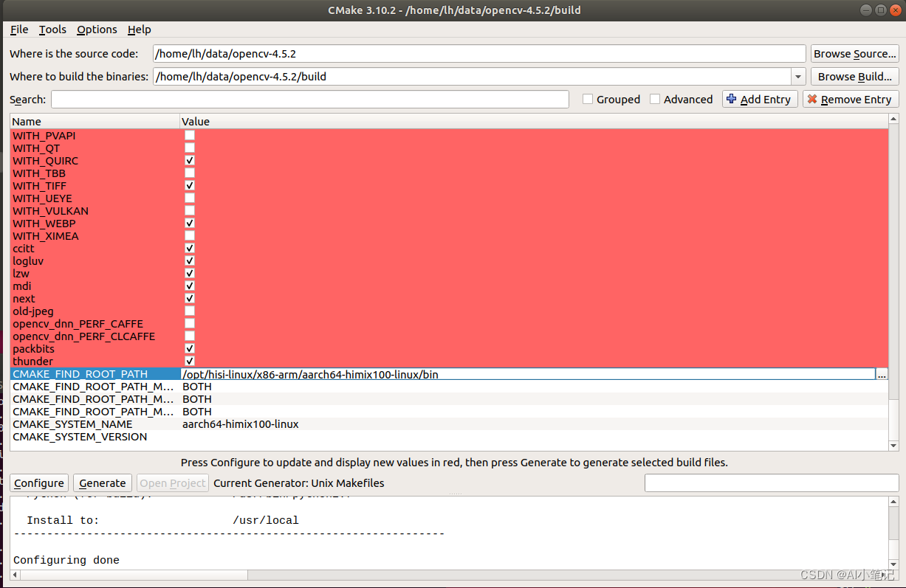Uncheck the ccitt checkbox

pyautogui.click(x=190, y=249)
